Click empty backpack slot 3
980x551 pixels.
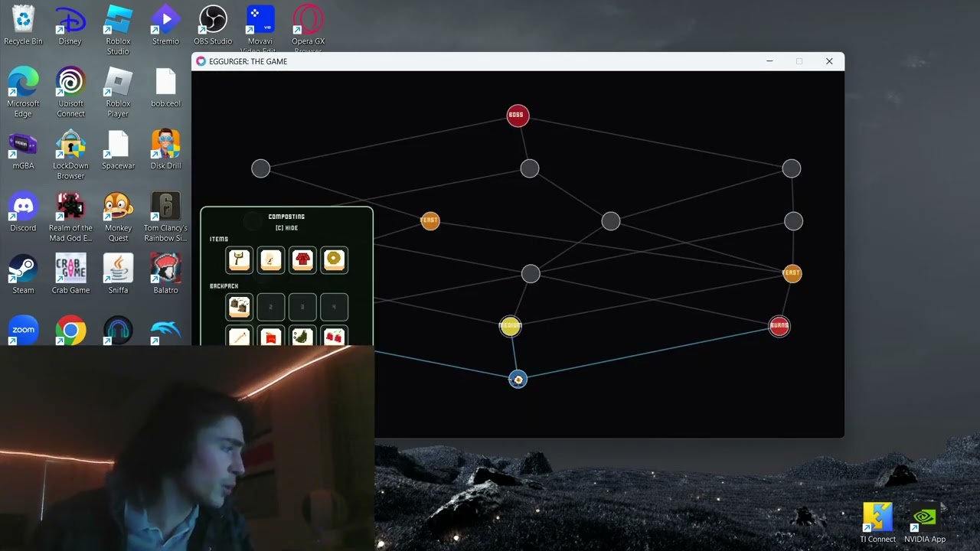(x=302, y=307)
